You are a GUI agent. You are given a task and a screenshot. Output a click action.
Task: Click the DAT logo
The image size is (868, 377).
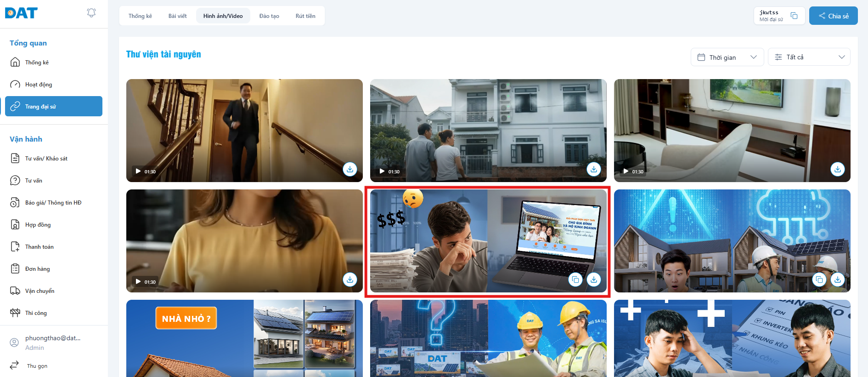point(21,13)
